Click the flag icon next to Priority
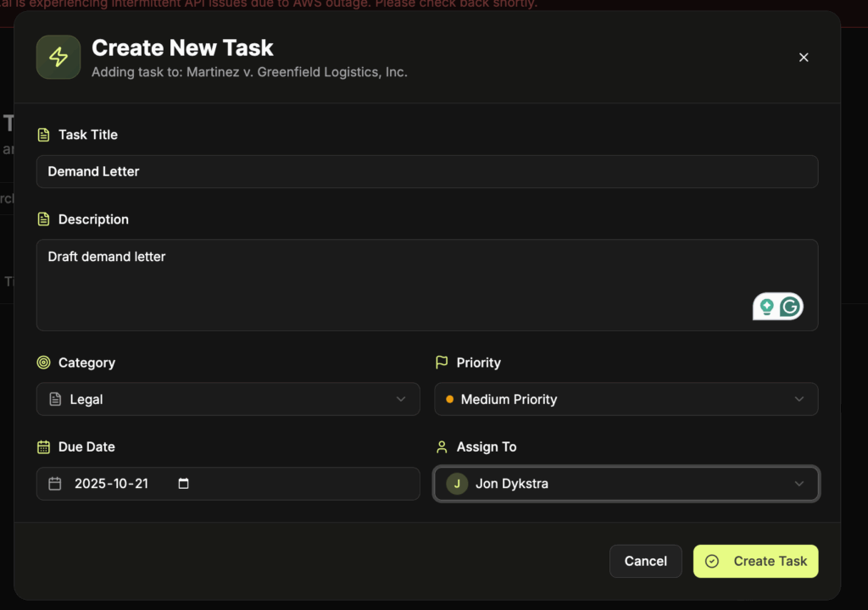The height and width of the screenshot is (610, 868). coord(442,362)
